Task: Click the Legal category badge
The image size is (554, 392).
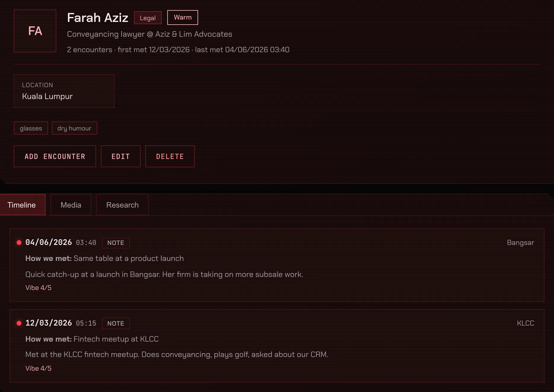Action: tap(148, 18)
